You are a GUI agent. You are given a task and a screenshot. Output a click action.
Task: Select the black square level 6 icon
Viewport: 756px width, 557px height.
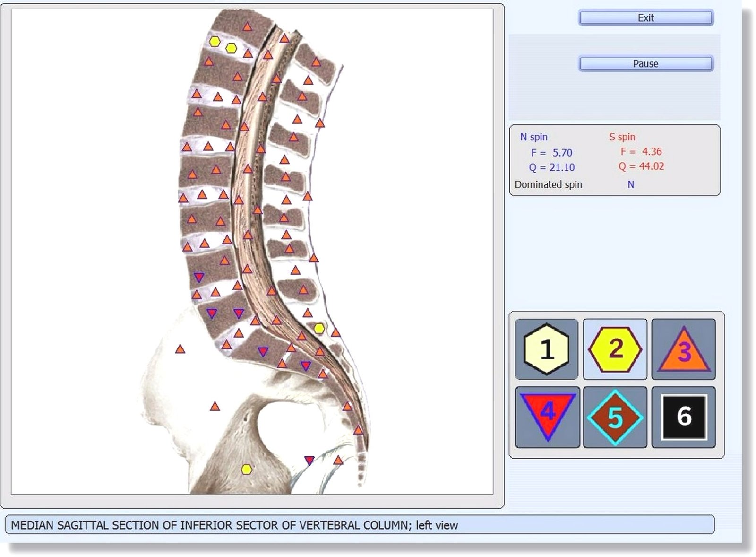pyautogui.click(x=684, y=417)
